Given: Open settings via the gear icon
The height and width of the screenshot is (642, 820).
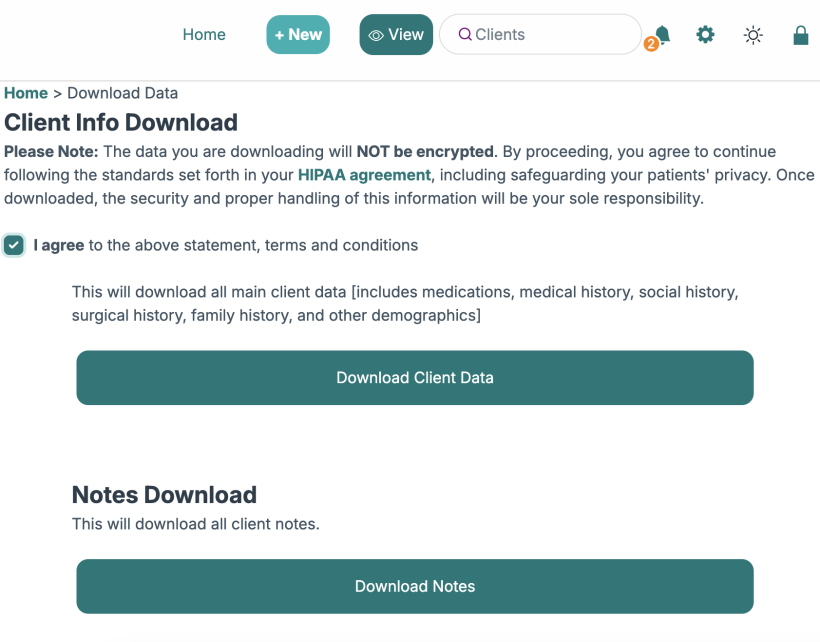Looking at the screenshot, I should click(x=706, y=35).
